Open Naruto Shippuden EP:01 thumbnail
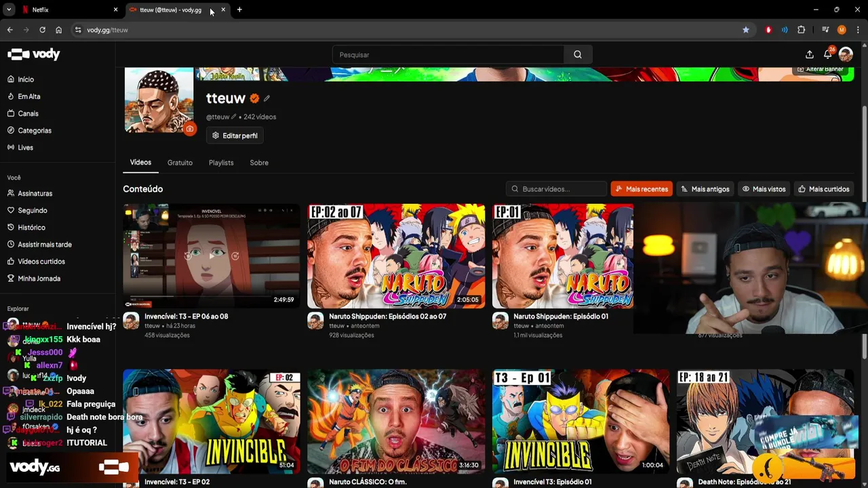 tap(563, 256)
